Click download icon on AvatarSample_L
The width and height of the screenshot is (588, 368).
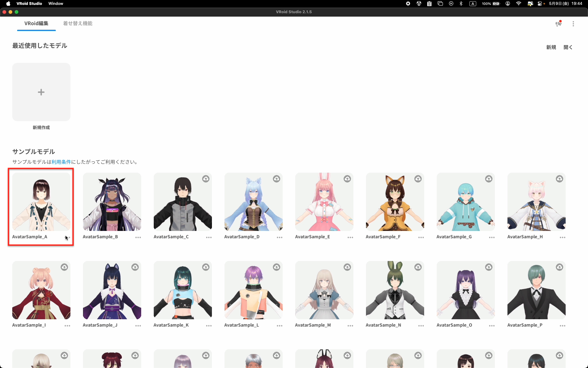pos(277,267)
